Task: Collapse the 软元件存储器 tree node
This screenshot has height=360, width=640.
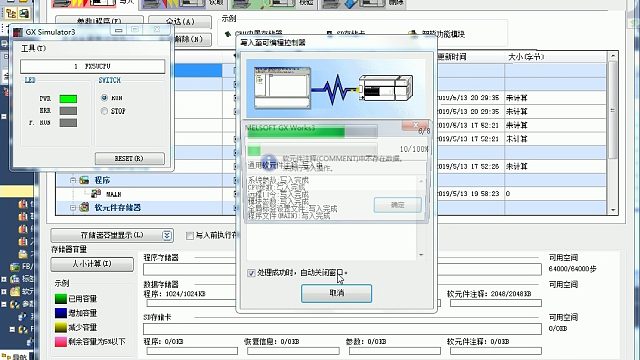Action: (73, 207)
